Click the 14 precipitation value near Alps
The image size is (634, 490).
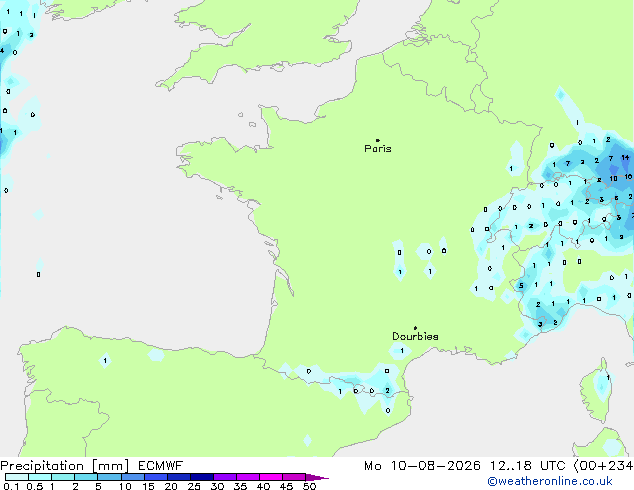pos(625,158)
